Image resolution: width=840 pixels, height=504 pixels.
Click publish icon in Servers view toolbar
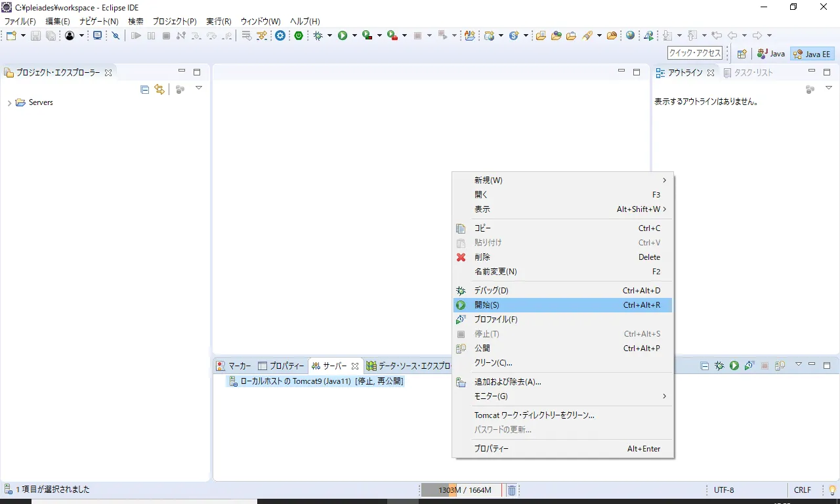pos(780,366)
